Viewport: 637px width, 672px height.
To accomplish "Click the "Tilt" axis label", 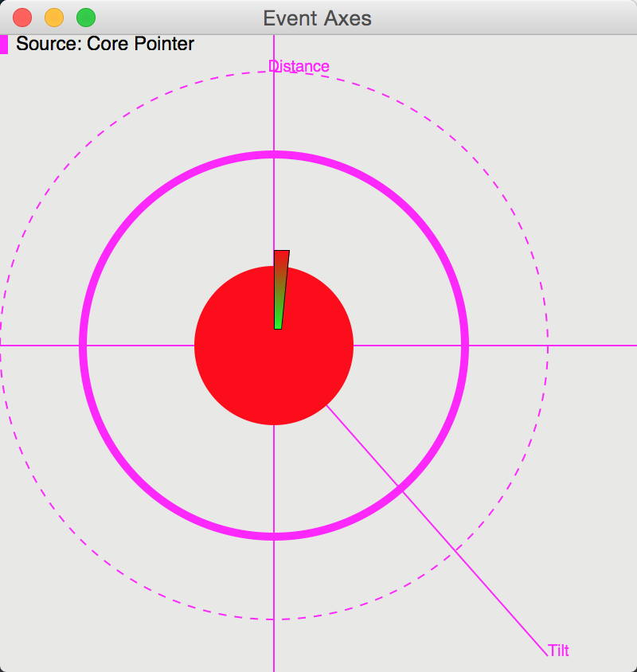I will (558, 651).
